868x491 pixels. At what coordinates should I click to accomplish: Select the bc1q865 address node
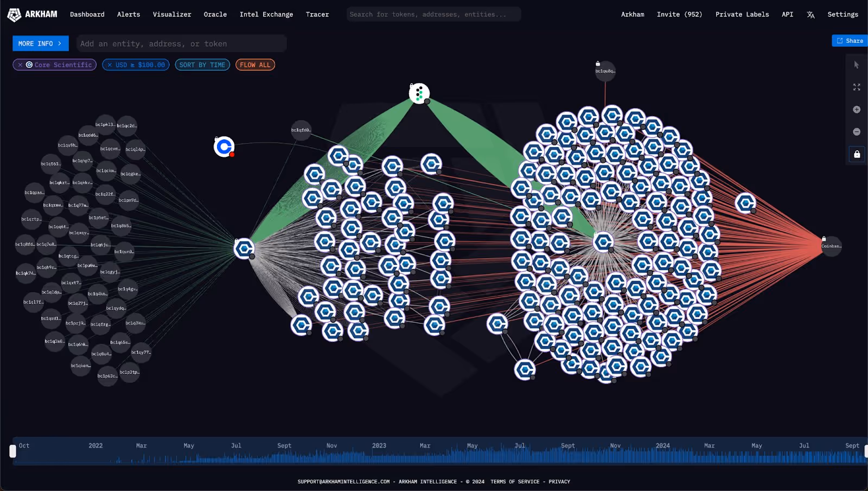coord(121,226)
